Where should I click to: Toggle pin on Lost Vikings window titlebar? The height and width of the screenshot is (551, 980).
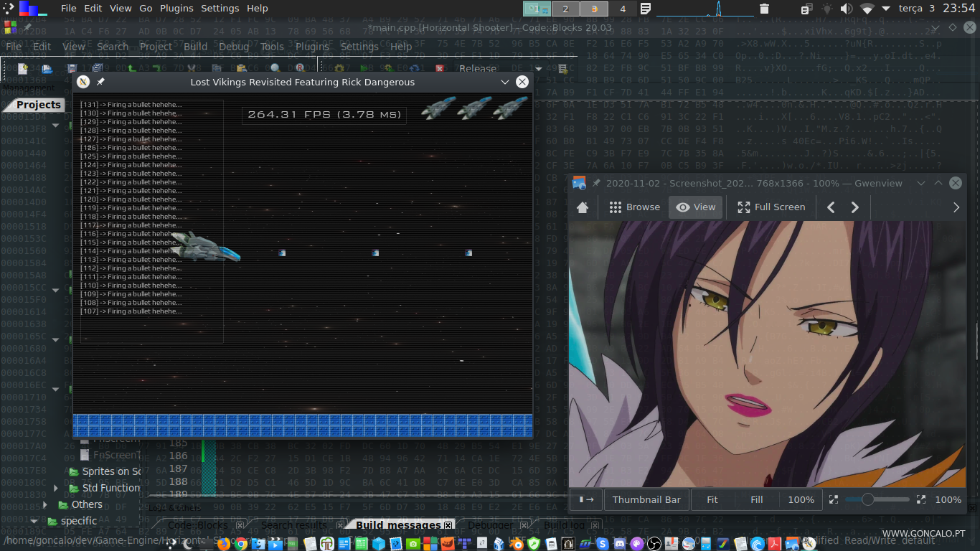tap(100, 82)
